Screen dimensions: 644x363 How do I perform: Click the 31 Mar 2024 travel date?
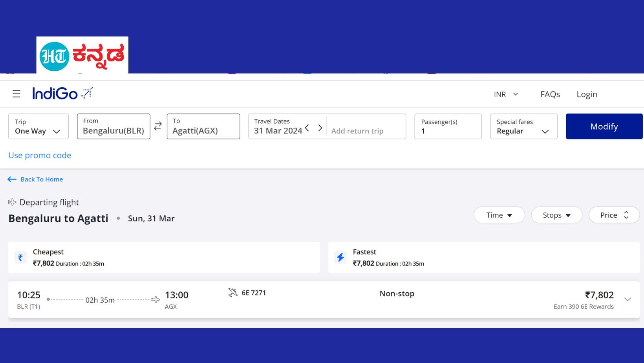278,130
